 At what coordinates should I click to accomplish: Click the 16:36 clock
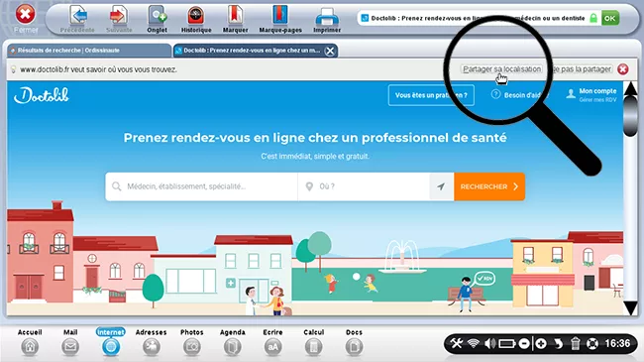click(617, 343)
